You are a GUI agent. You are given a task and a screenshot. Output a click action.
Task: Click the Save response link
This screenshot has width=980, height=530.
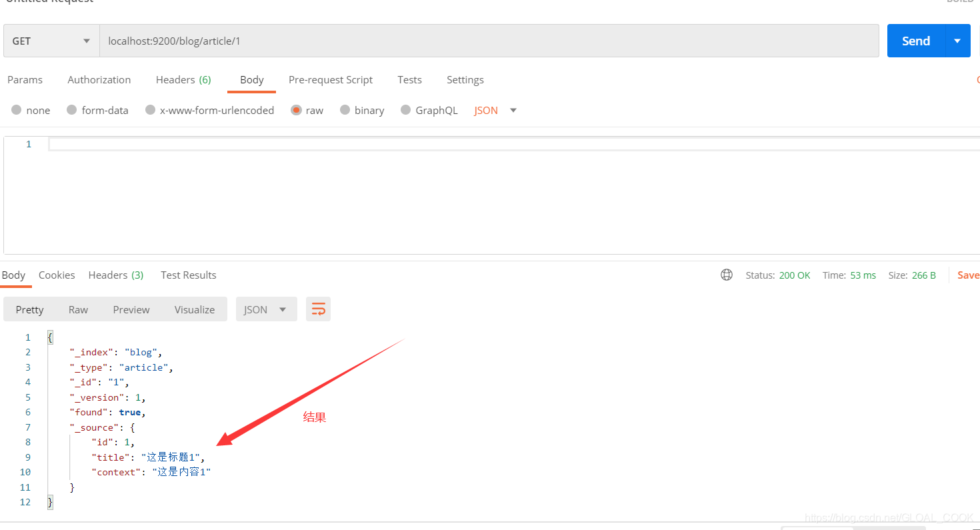968,275
